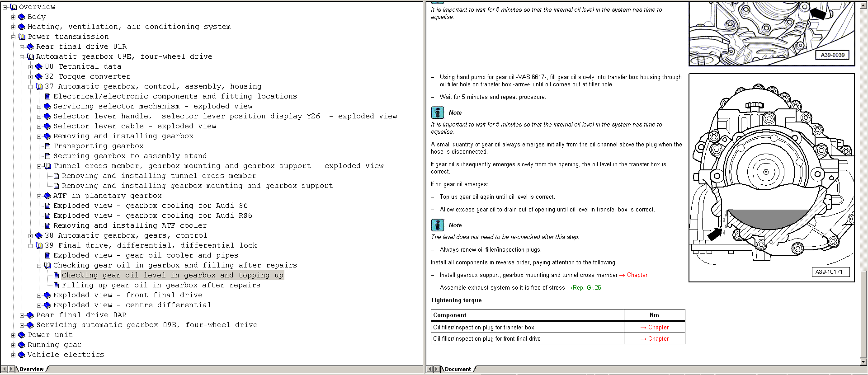Click the book icon next to Torque converter
This screenshot has width=868, height=375.
point(39,77)
